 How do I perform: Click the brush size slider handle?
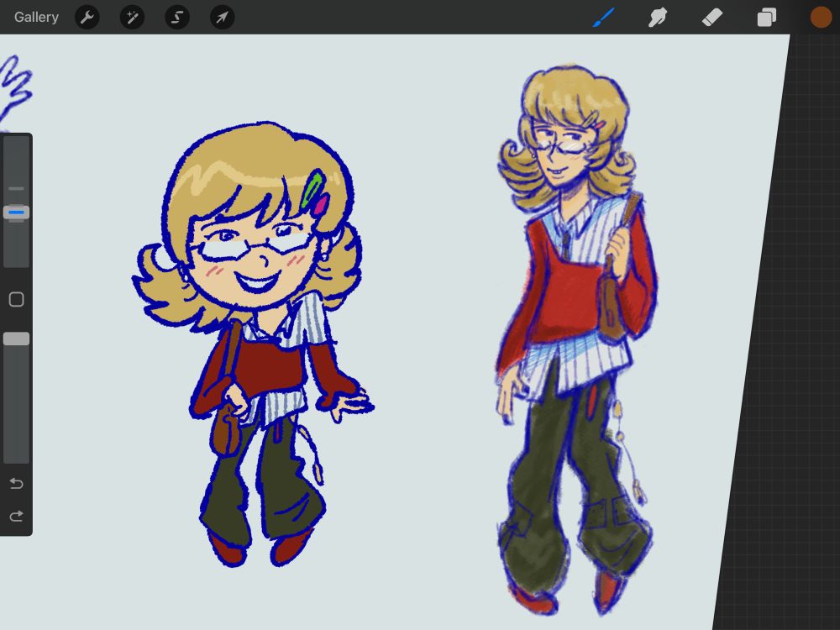click(16, 213)
